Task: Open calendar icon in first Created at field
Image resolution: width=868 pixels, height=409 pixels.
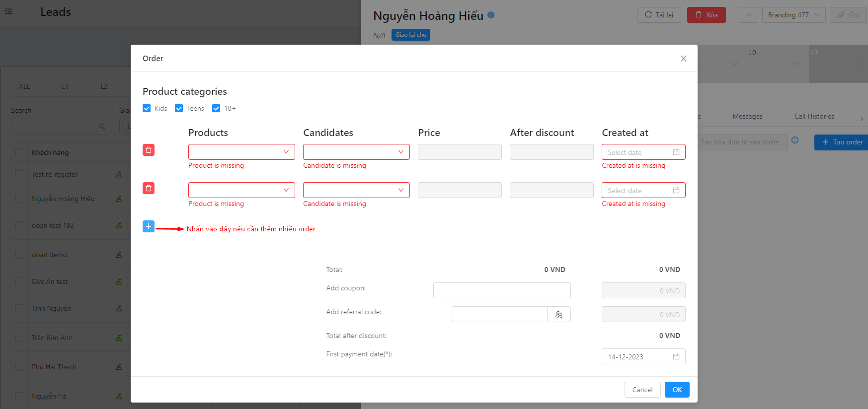Action: point(676,152)
